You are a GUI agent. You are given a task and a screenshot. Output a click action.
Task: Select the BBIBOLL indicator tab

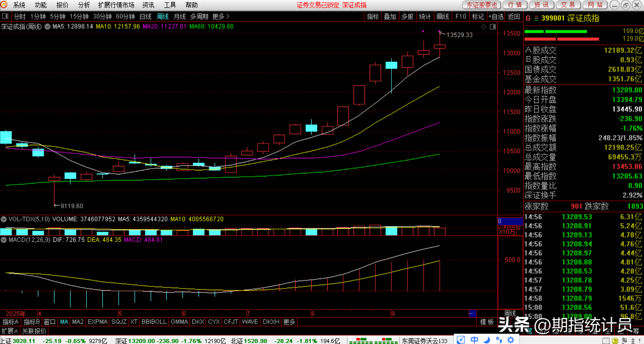pos(154,322)
